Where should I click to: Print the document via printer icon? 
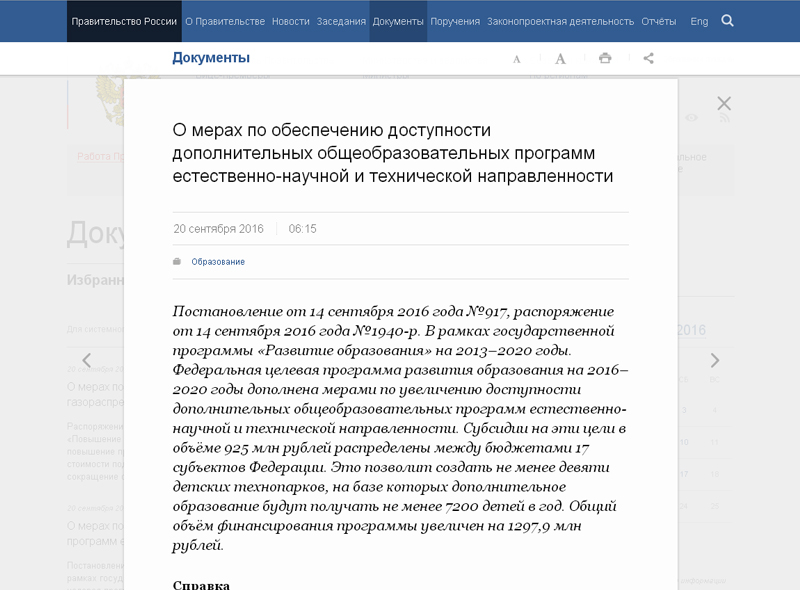(x=605, y=58)
